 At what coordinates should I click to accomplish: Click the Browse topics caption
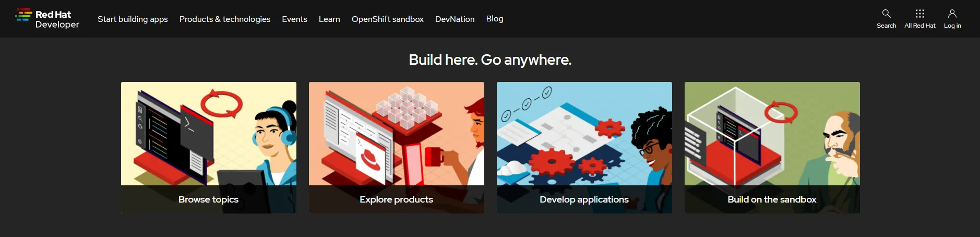208,199
